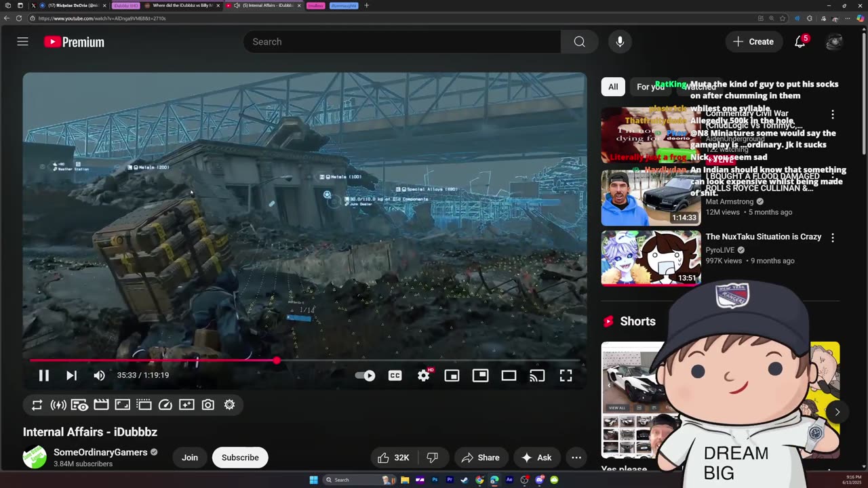This screenshot has width=868, height=488.
Task: Click the progress bar scrubber handle
Action: click(277, 361)
